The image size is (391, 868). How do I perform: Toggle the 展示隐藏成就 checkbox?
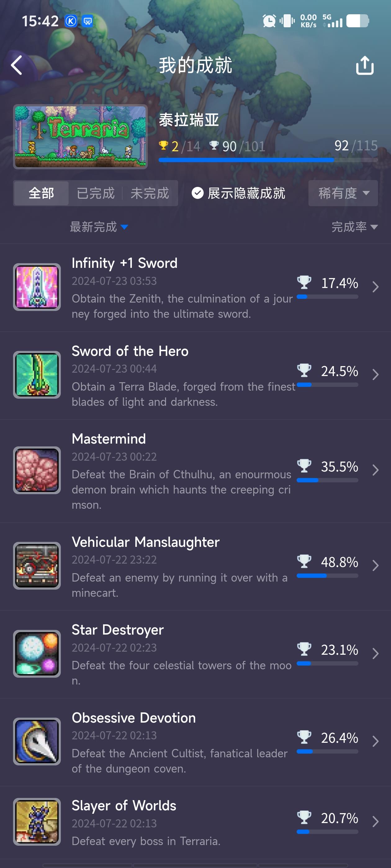(x=197, y=193)
